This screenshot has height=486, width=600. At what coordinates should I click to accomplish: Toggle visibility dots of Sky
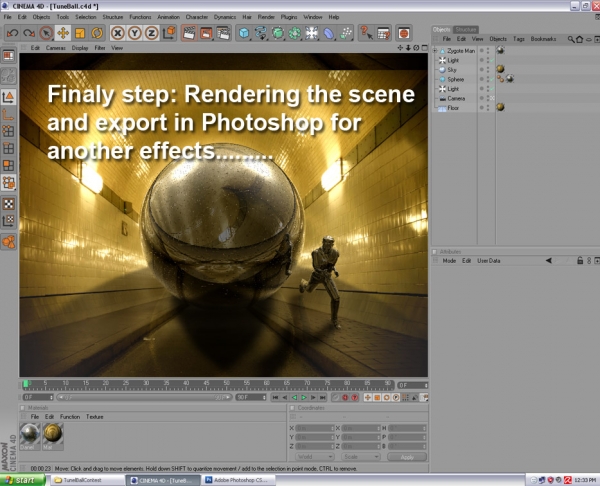[488, 70]
